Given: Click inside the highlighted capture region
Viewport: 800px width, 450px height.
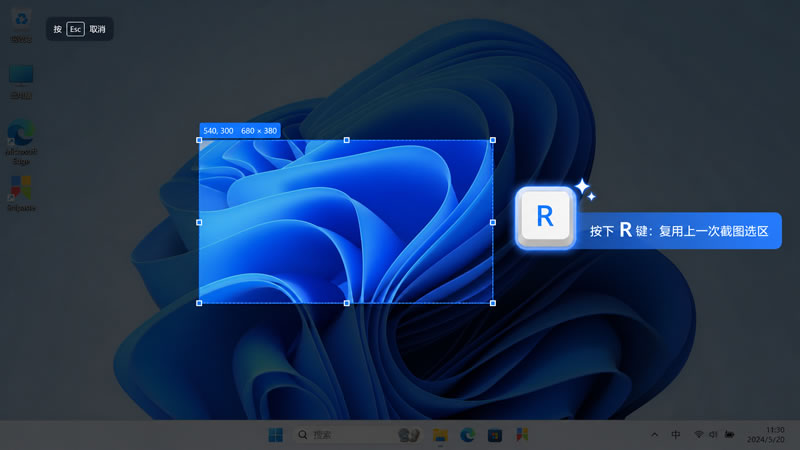Looking at the screenshot, I should click(x=346, y=221).
